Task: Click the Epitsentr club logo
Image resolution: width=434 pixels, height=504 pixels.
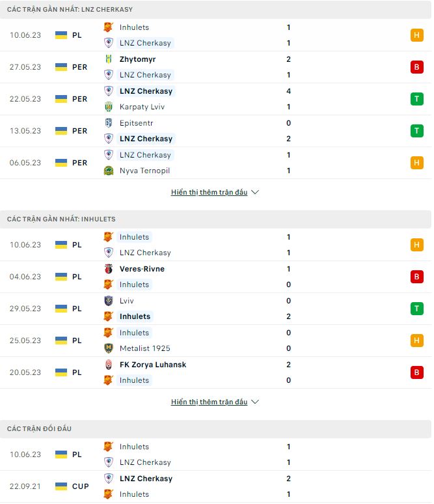Action: (109, 123)
